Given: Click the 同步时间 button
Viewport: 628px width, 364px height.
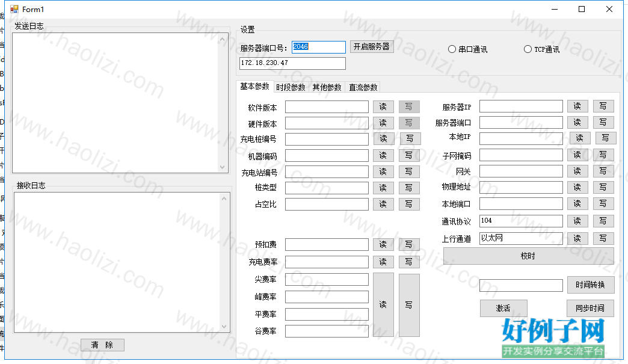Looking at the screenshot, I should point(590,308).
